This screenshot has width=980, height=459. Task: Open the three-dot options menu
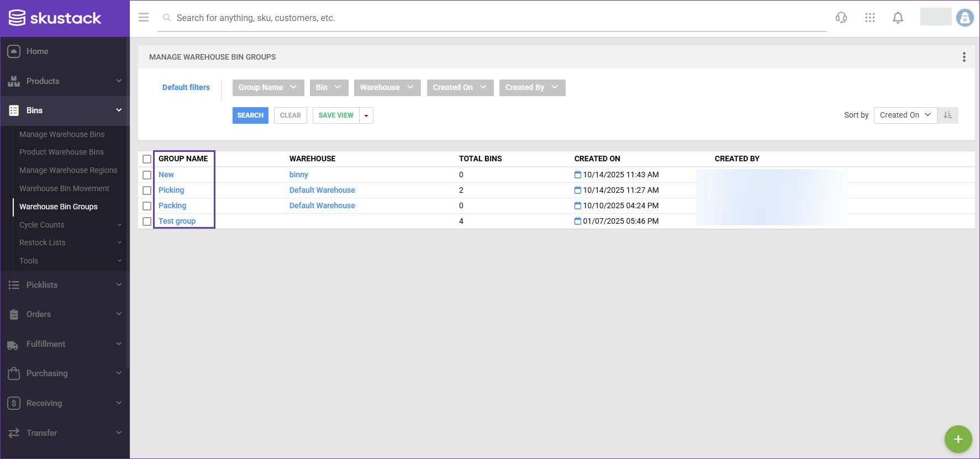point(964,57)
